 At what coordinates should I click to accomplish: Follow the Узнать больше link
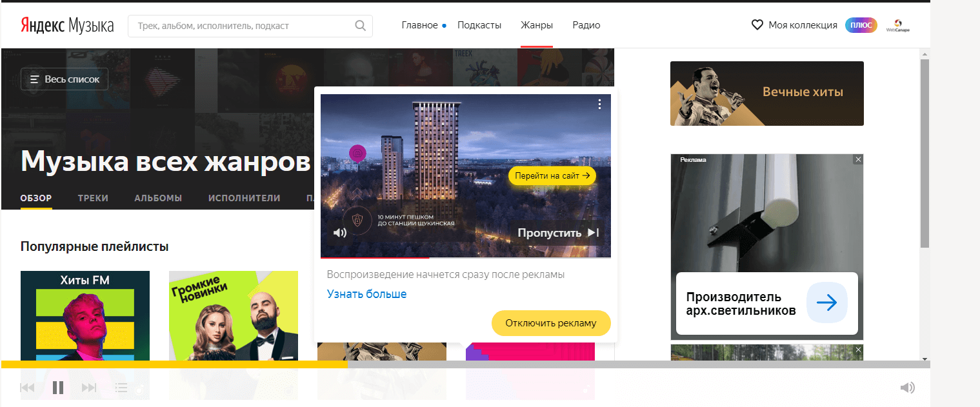(x=366, y=294)
